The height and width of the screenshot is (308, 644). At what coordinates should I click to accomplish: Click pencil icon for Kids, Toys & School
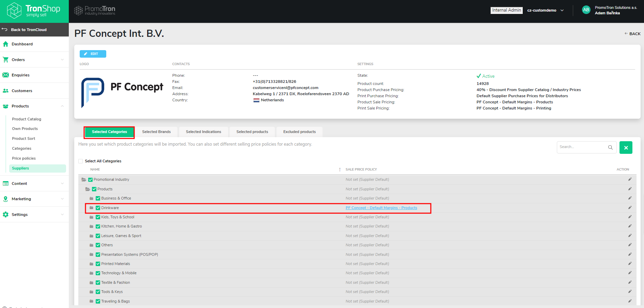630,217
